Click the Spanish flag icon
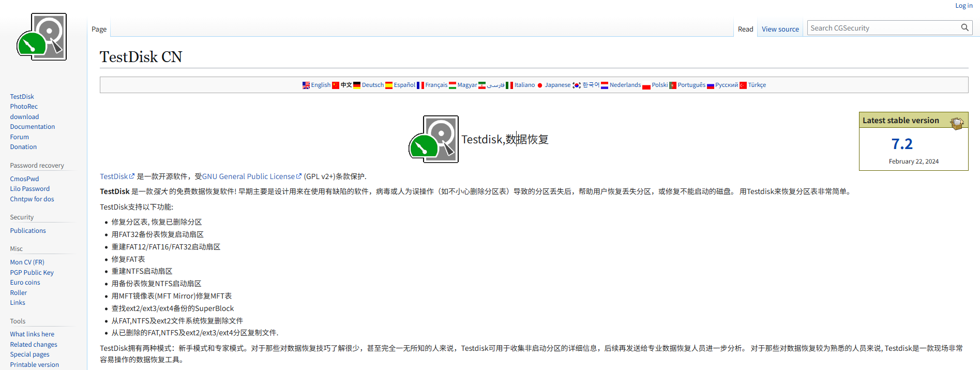This screenshot has width=980, height=370. pos(389,85)
